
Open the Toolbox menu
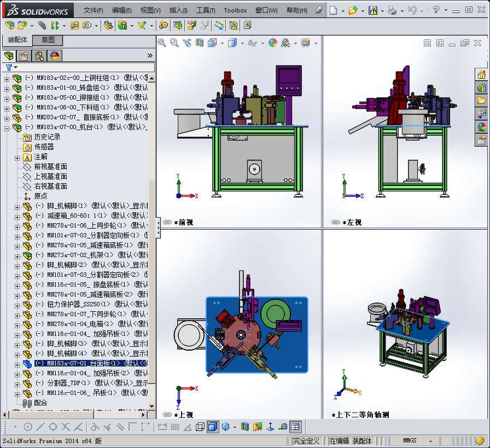235,10
